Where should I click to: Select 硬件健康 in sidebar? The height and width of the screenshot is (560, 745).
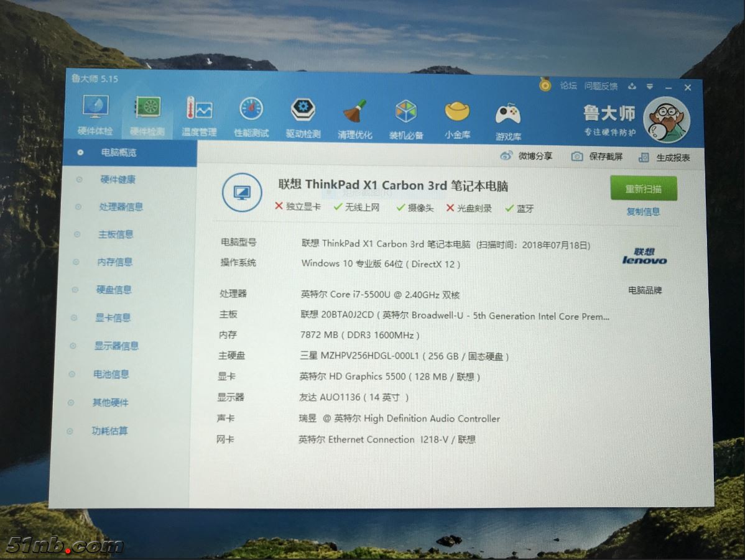pos(118,179)
